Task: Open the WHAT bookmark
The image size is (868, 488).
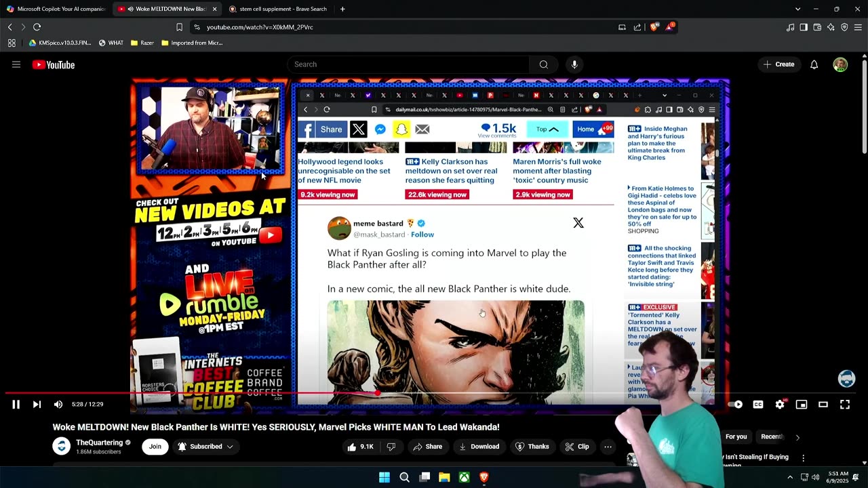Action: 111,43
